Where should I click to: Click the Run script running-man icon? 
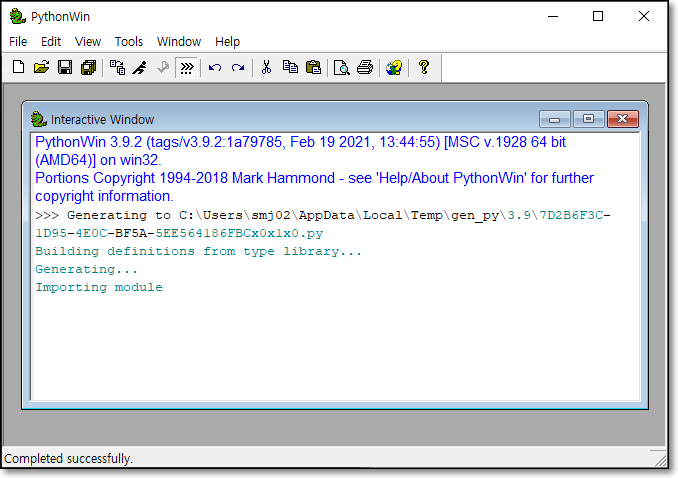(140, 67)
